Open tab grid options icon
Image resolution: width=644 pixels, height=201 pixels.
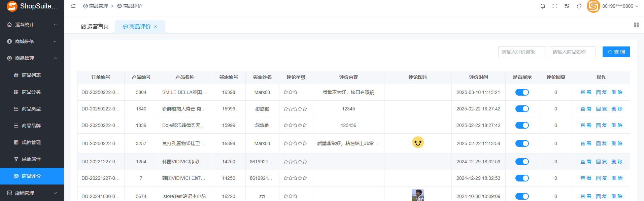(x=636, y=25)
